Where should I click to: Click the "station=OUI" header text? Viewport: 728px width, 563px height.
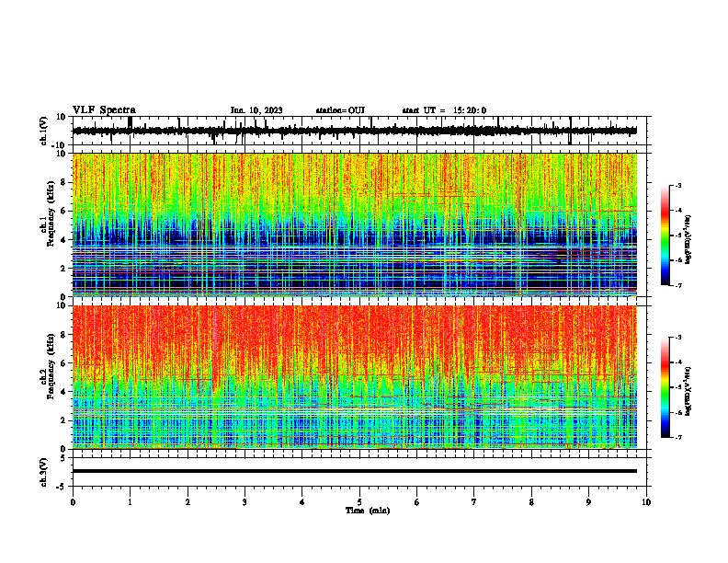[340, 110]
